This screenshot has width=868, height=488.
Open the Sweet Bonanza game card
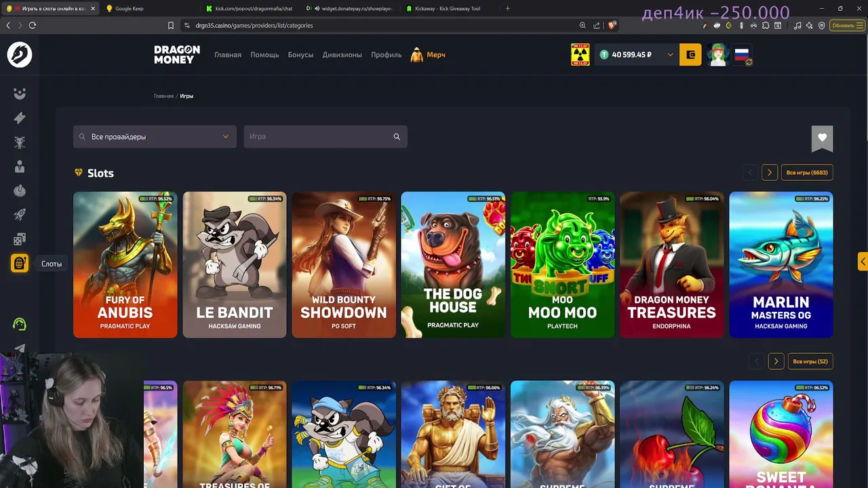click(x=781, y=434)
